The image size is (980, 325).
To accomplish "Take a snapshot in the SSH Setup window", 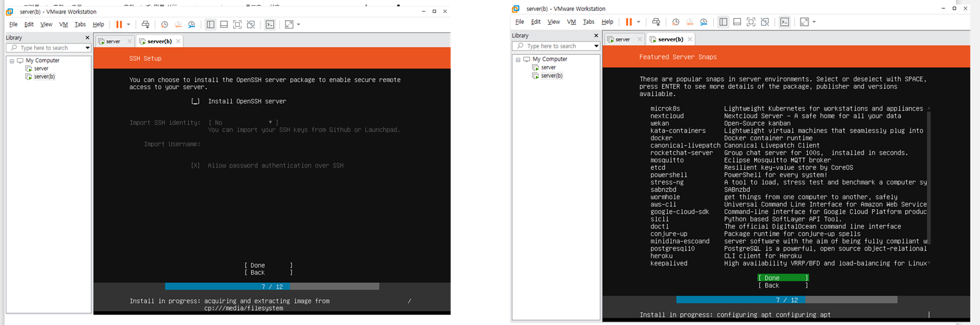I will pyautogui.click(x=165, y=25).
